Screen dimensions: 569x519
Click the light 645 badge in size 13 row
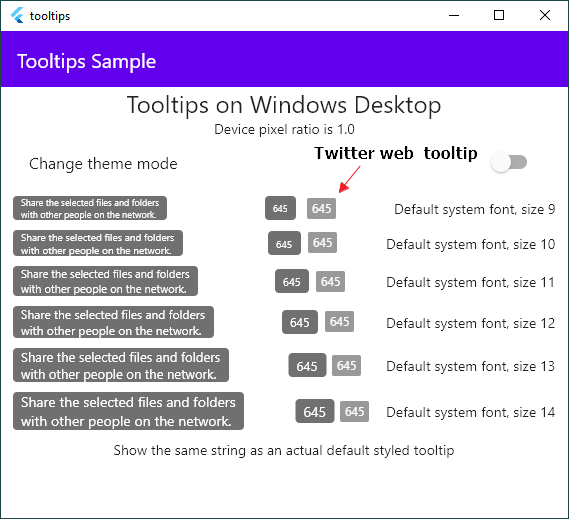pyautogui.click(x=347, y=365)
